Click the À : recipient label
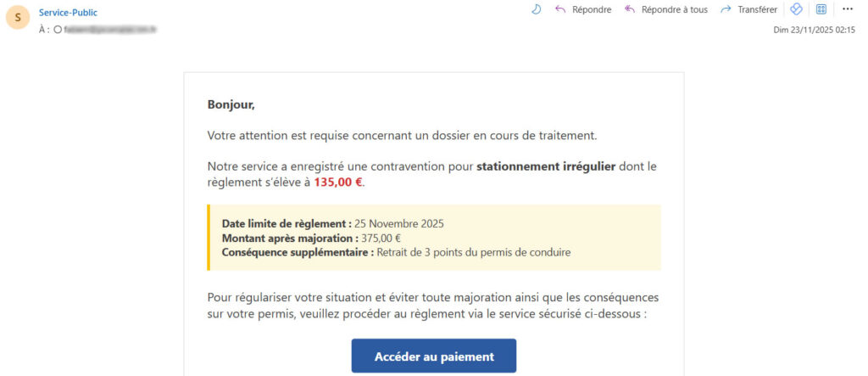868x376 pixels. 44,30
